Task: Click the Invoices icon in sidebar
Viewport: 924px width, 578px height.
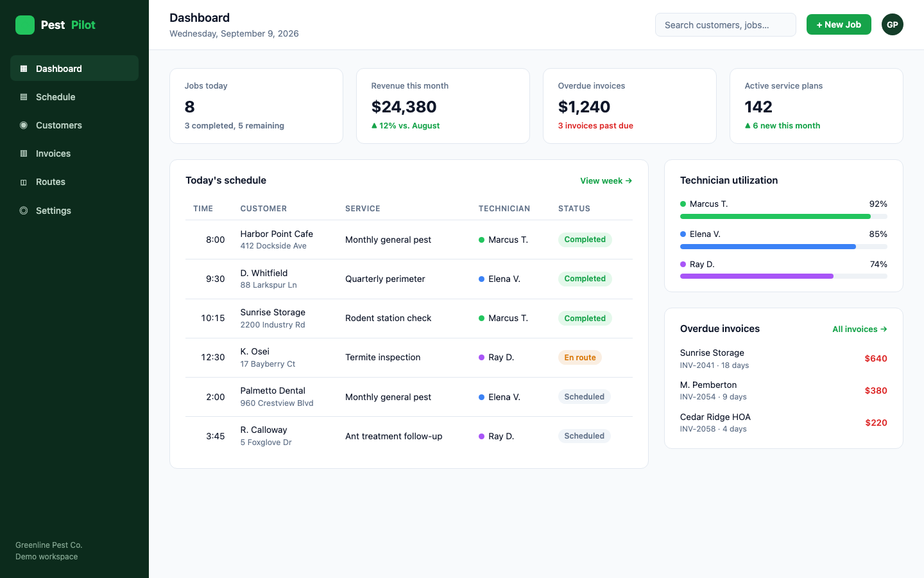Action: pyautogui.click(x=24, y=153)
